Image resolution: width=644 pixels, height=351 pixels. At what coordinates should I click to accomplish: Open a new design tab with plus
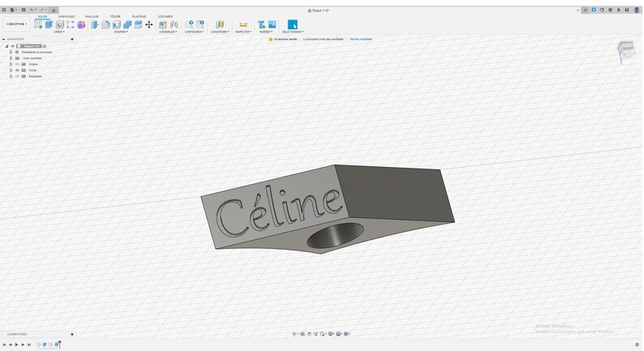[x=586, y=10]
